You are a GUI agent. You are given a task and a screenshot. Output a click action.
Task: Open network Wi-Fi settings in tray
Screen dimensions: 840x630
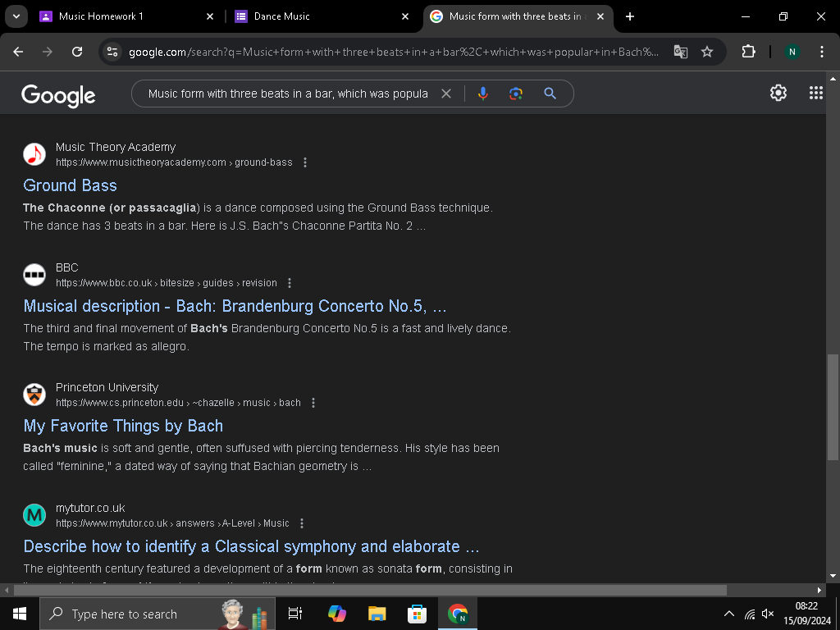coord(750,614)
